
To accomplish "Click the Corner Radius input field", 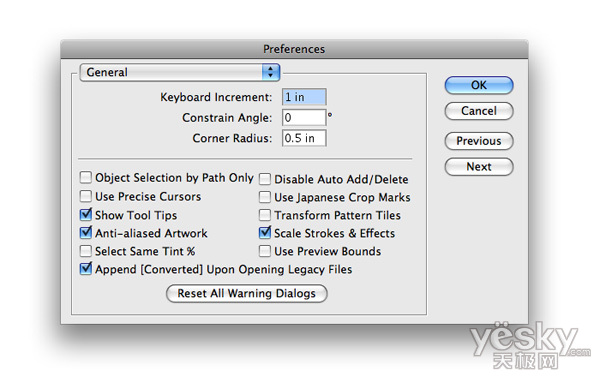I will tap(304, 138).
